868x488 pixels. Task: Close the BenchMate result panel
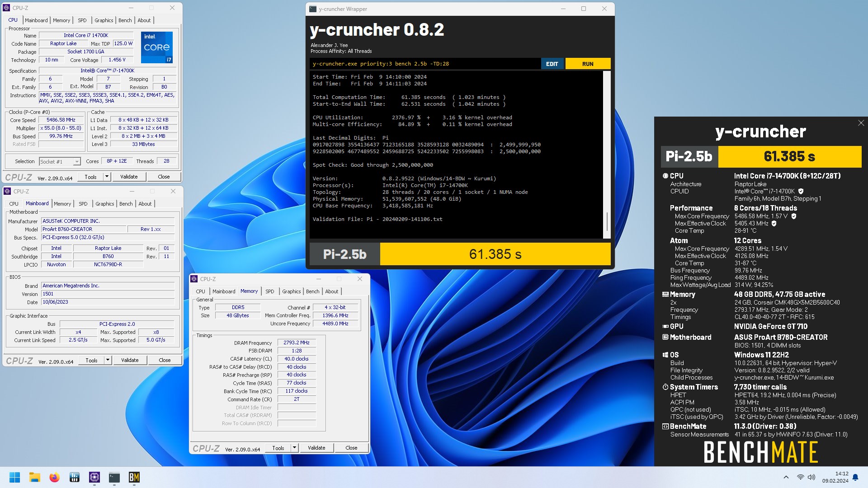[x=861, y=123]
